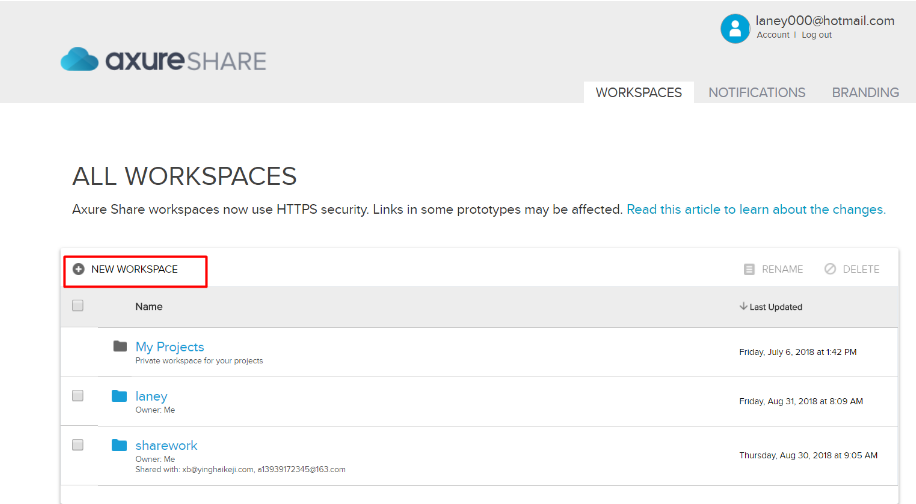This screenshot has width=916, height=504.
Task: Click the date Friday, Aug 31, 2018
Action: (x=801, y=401)
